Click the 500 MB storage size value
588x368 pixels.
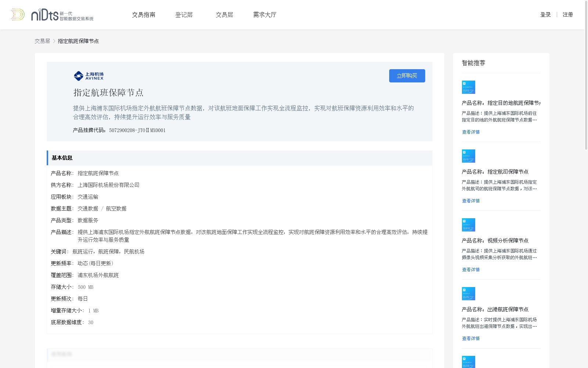(x=86, y=287)
